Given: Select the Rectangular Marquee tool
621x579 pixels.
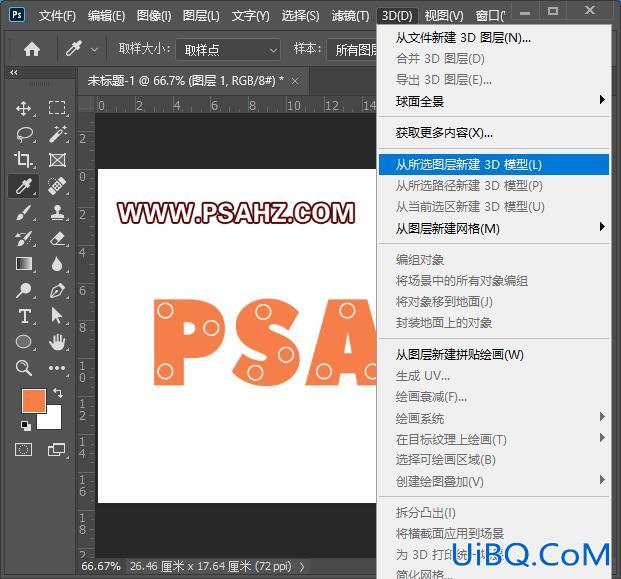Looking at the screenshot, I should (x=57, y=108).
